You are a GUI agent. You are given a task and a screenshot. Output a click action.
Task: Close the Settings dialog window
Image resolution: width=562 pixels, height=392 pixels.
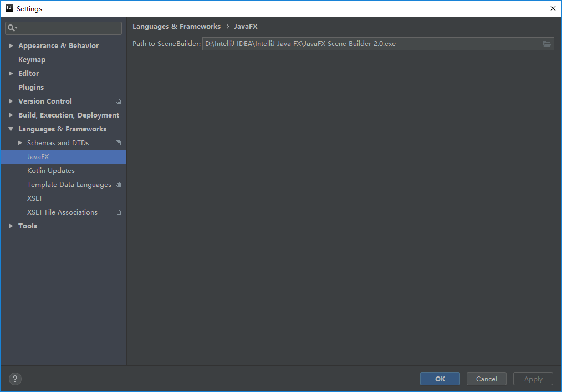pyautogui.click(x=553, y=8)
